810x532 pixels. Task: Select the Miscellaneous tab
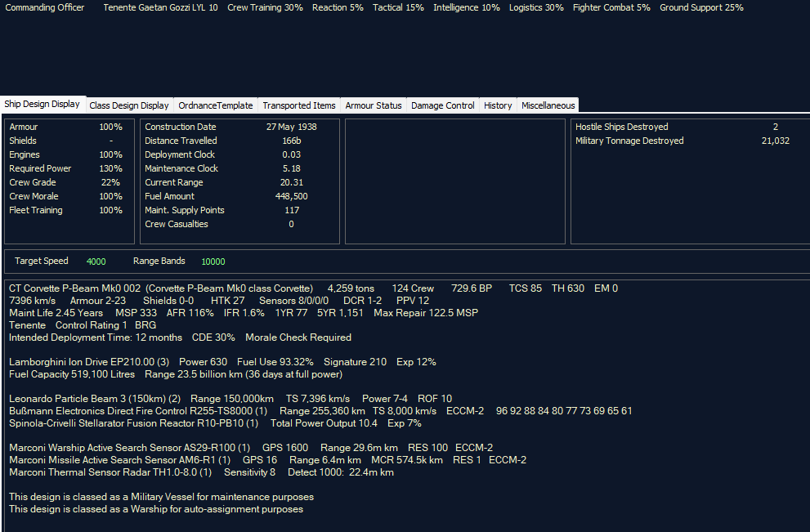(548, 105)
